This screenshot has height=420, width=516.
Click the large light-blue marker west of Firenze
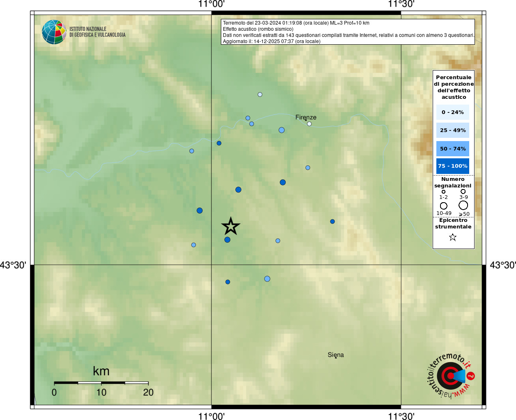point(282,130)
